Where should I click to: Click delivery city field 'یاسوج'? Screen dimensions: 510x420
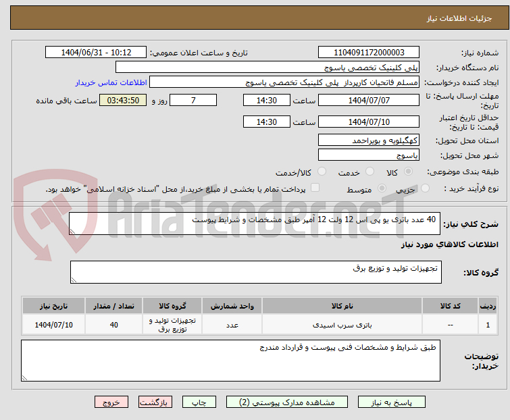pos(369,155)
